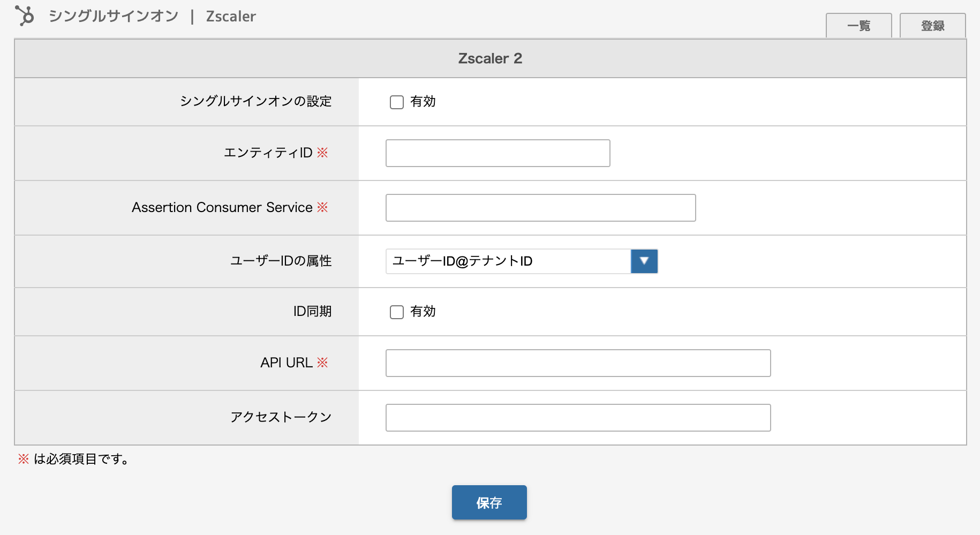Viewport: 980px width, 535px height.
Task: Click the hub logo icon in the header
Action: 25,16
